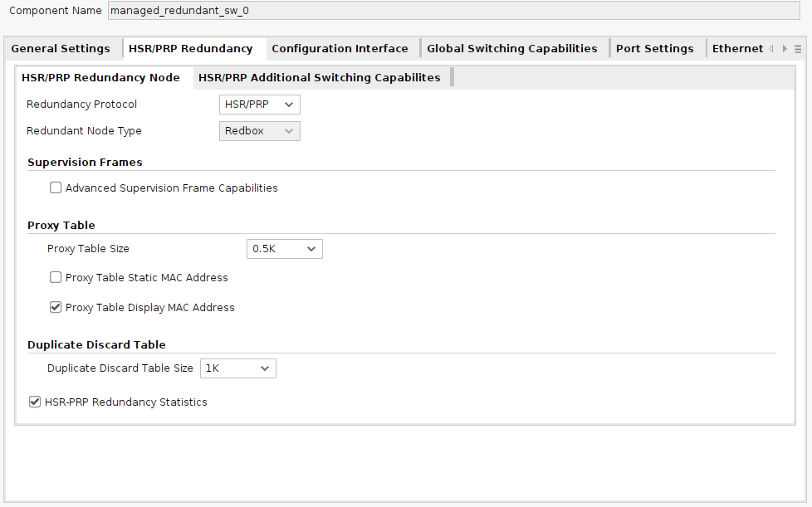Open the Redundant Node Type dropdown
This screenshot has width=812, height=507.
[259, 131]
